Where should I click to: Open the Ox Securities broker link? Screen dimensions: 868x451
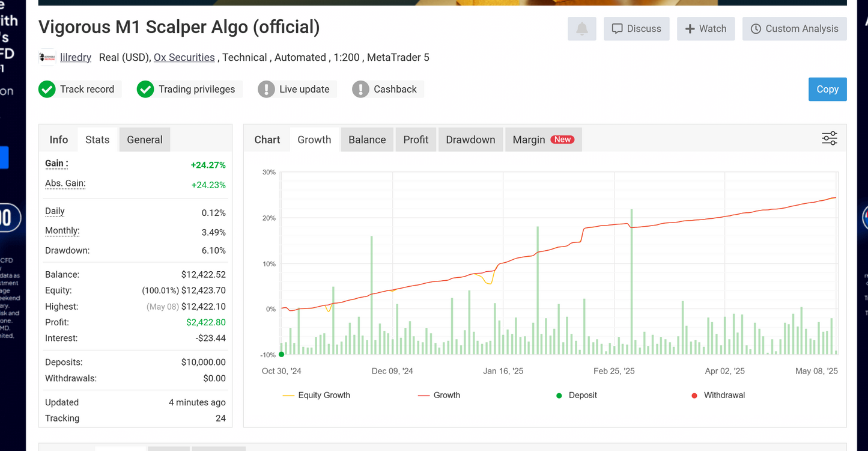click(184, 57)
